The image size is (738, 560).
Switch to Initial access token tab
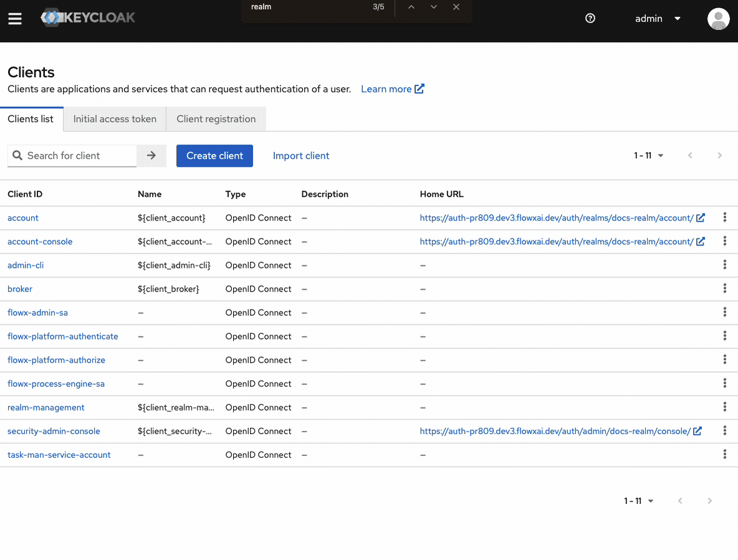(x=115, y=119)
